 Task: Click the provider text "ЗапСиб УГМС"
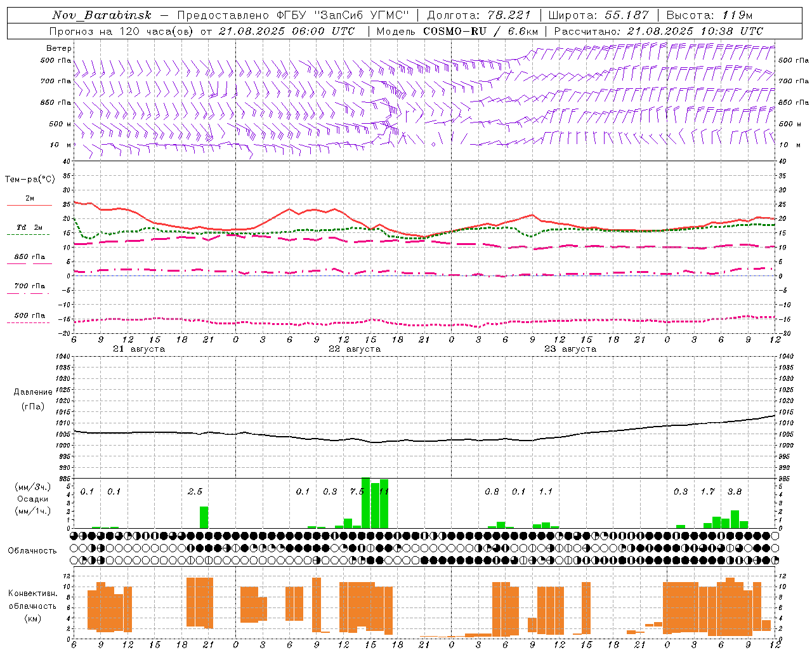(362, 15)
